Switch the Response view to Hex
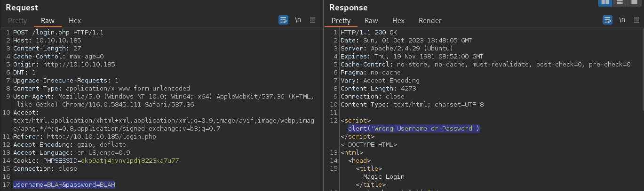 click(x=398, y=21)
